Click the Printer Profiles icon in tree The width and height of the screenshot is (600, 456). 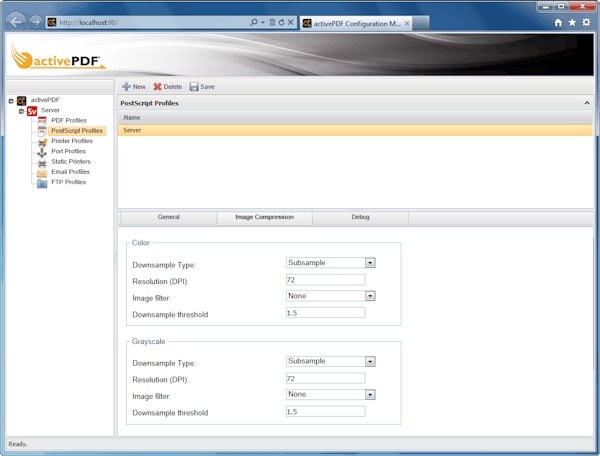(42, 142)
